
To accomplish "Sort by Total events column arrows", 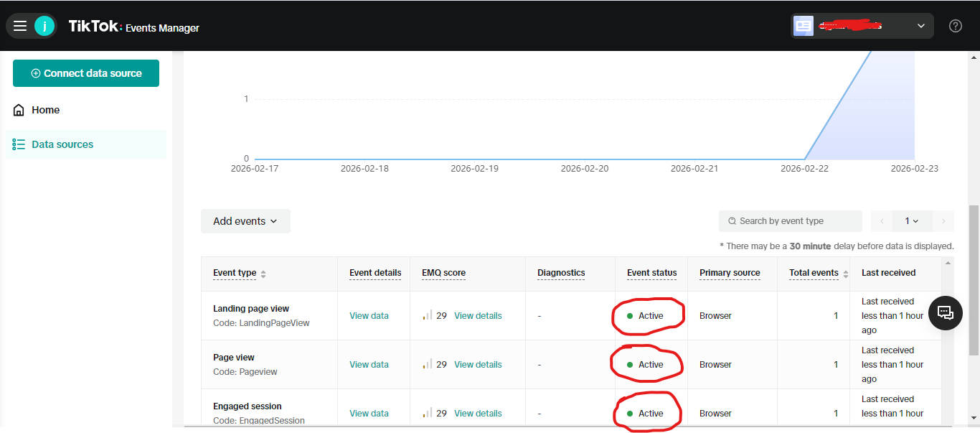I will [845, 274].
